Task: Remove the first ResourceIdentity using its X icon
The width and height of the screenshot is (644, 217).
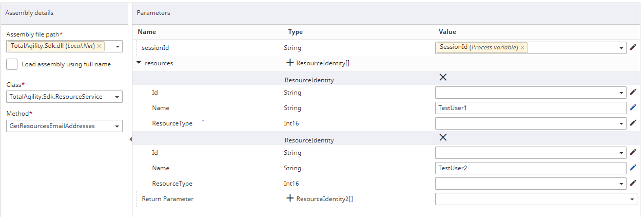Action: [443, 77]
